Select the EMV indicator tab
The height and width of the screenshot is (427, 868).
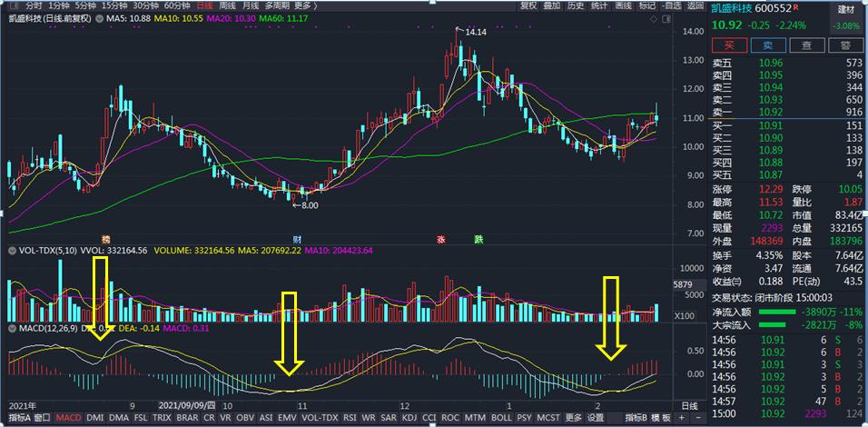coord(287,417)
